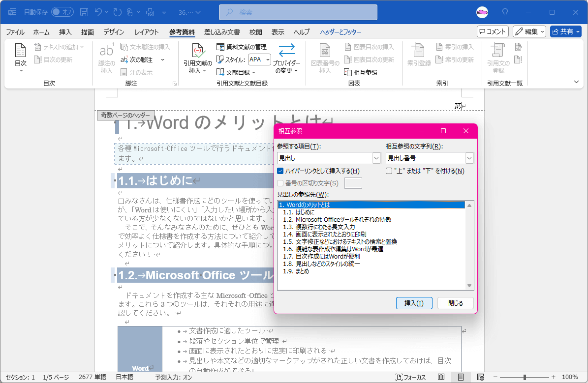588x383 pixels.
Task: Click scroll up arrow in heading list
Action: tap(469, 206)
